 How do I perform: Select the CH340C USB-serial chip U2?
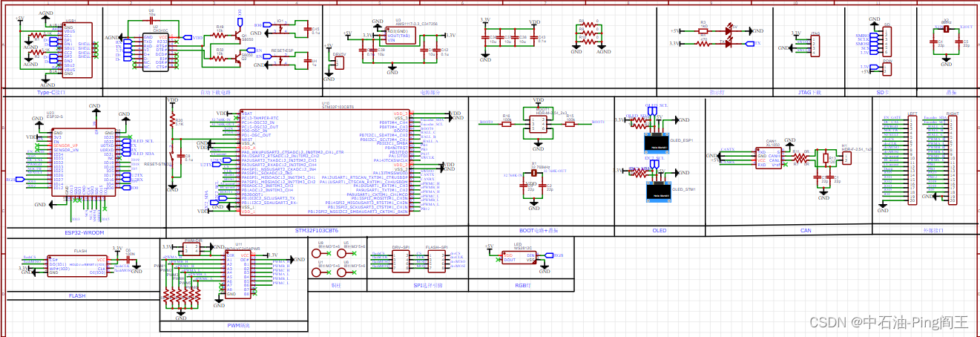point(154,53)
